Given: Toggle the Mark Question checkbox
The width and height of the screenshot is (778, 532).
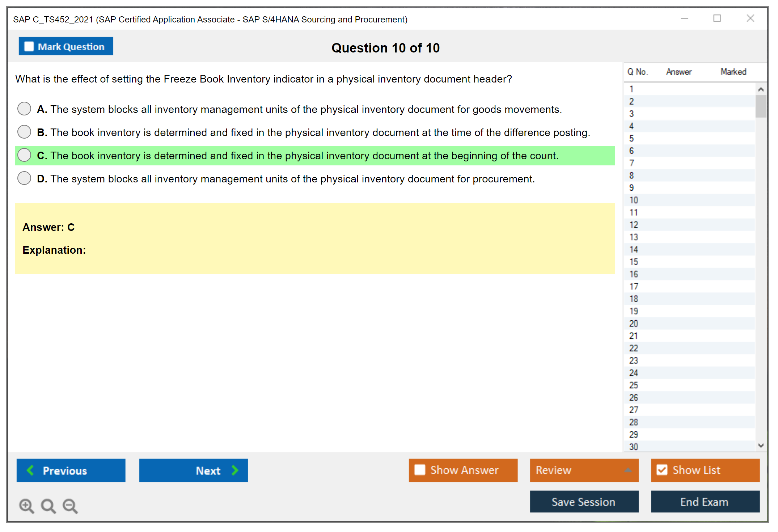Looking at the screenshot, I should 29,46.
